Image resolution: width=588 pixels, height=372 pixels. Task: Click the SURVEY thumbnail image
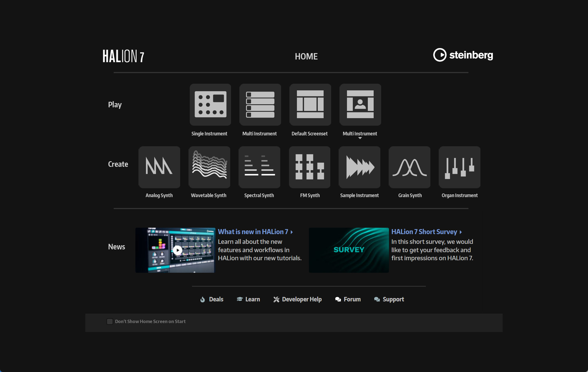pos(349,250)
